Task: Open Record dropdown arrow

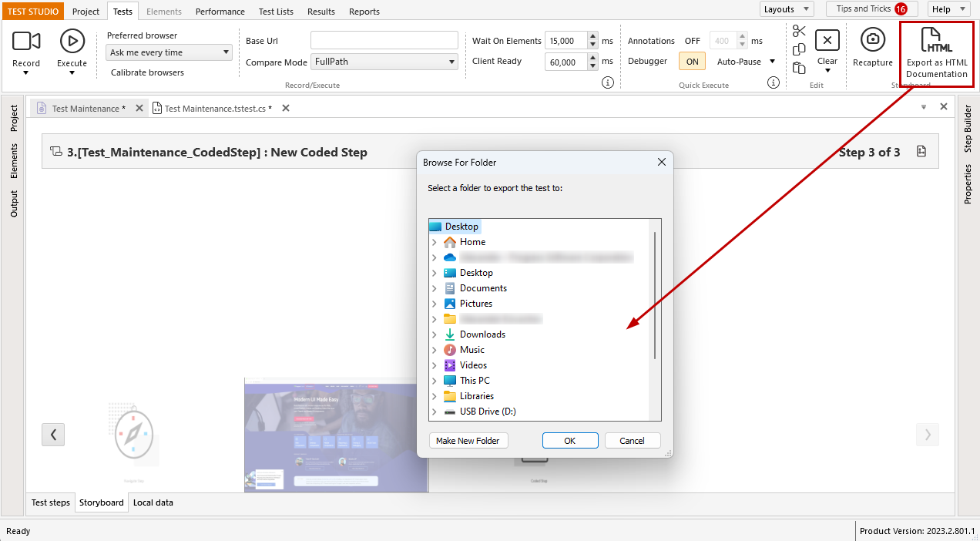Action: [x=26, y=73]
